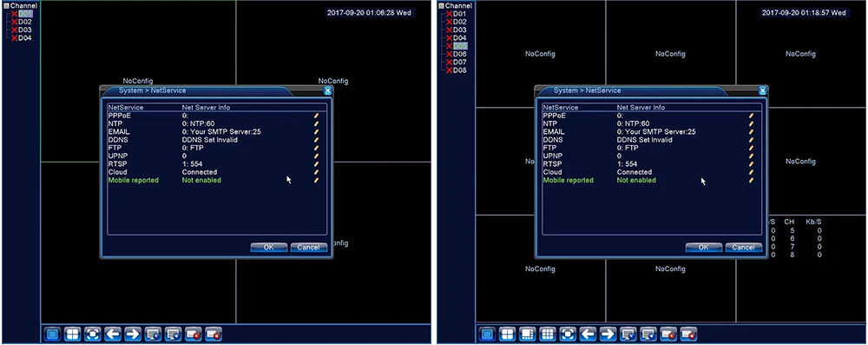The image size is (868, 345).
Task: Collapse the Channel tree in right screen
Action: pos(441,5)
